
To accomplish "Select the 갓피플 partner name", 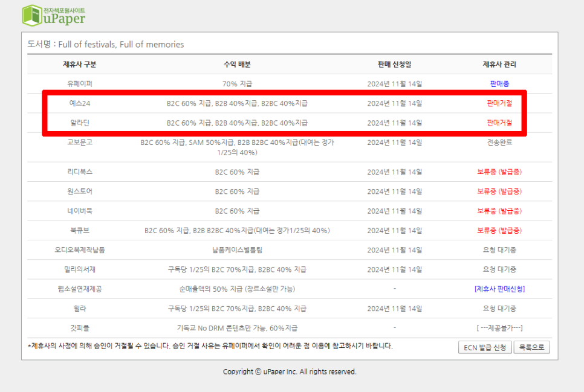I will click(80, 328).
